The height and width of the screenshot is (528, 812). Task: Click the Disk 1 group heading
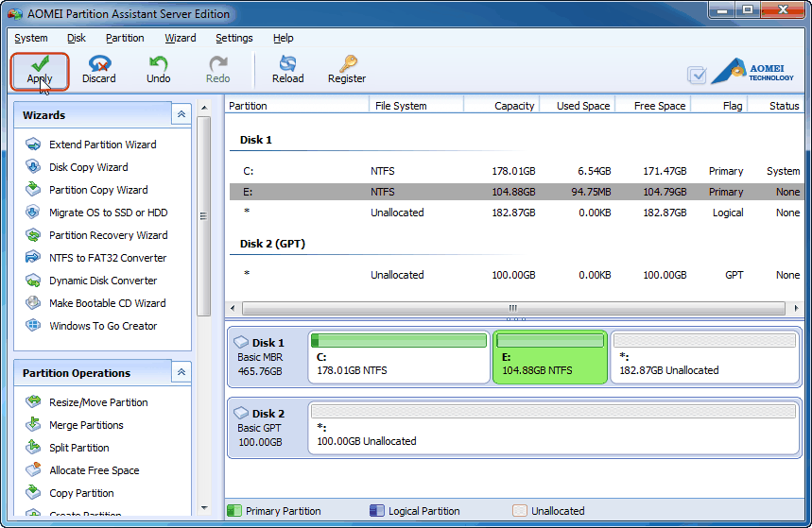point(256,140)
